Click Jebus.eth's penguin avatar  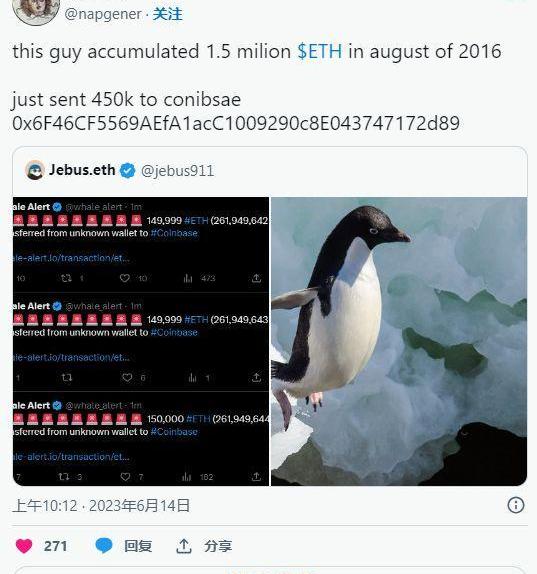pyautogui.click(x=35, y=170)
